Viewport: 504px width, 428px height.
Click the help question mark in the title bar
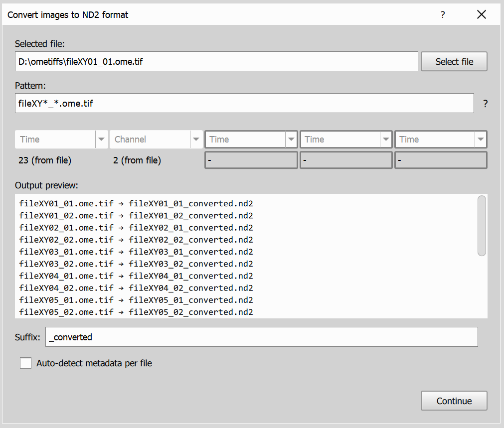[443, 15]
